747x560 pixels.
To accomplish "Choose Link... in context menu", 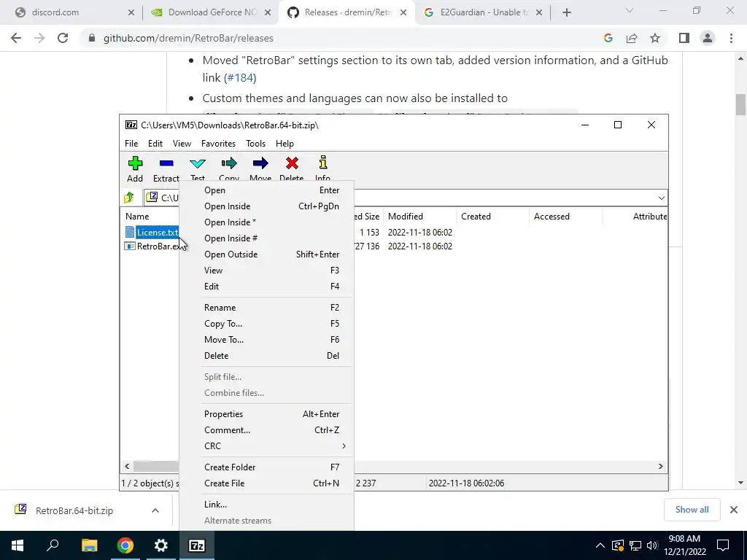I will [272, 505].
